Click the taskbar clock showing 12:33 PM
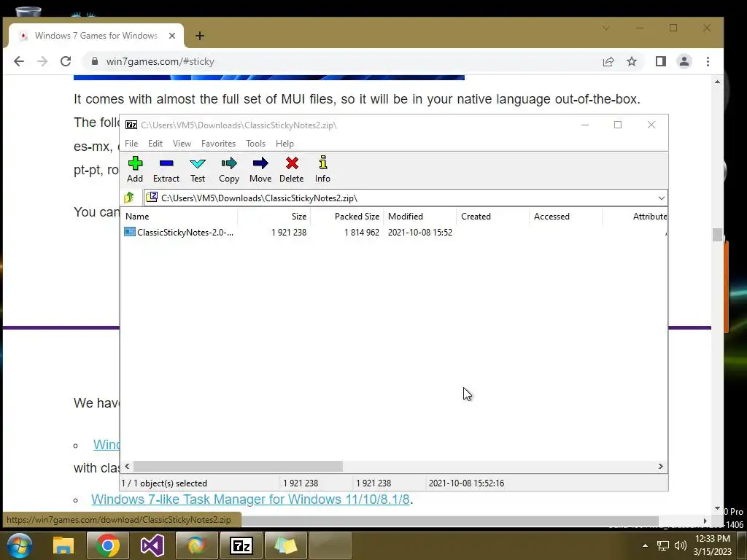This screenshot has height=560, width=747. coord(713,545)
